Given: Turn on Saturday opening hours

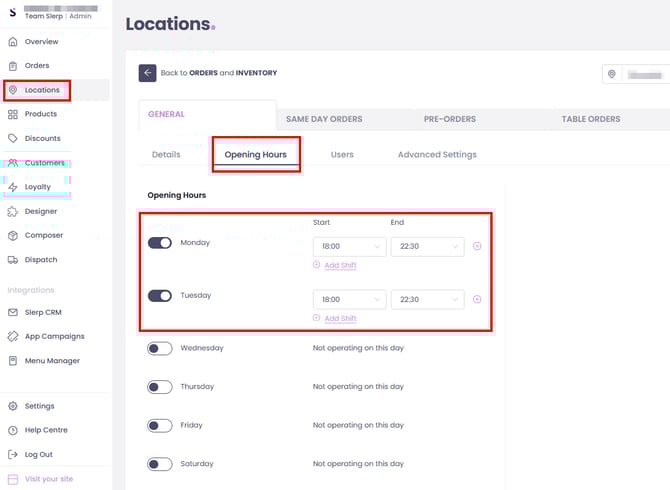Looking at the screenshot, I should [160, 464].
